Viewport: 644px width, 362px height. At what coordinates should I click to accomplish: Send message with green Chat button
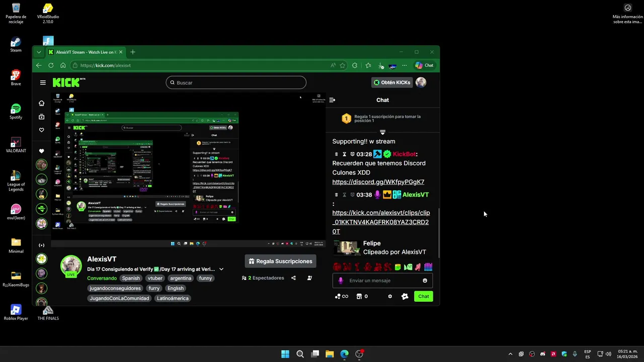pyautogui.click(x=424, y=296)
